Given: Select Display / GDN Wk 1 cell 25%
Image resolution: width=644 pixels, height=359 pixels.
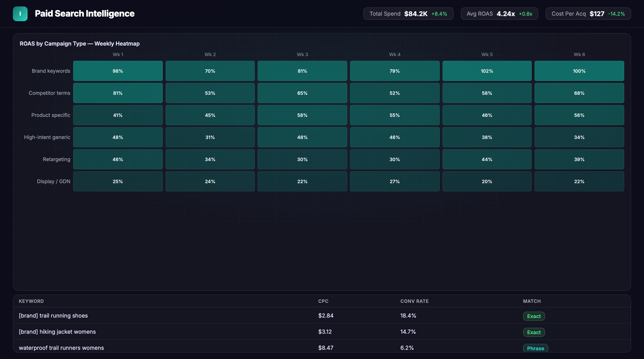Looking at the screenshot, I should click(x=118, y=181).
